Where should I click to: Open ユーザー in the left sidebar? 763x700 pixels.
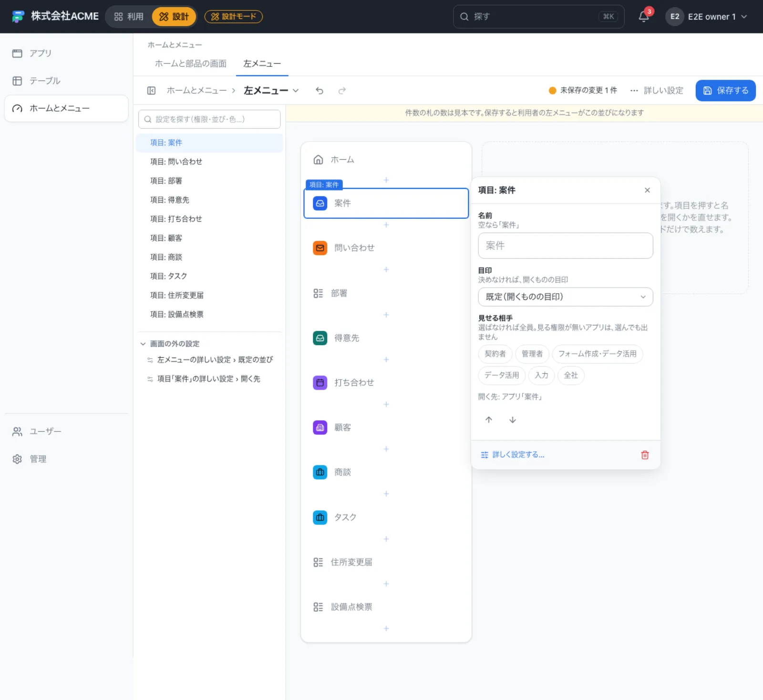click(x=66, y=432)
